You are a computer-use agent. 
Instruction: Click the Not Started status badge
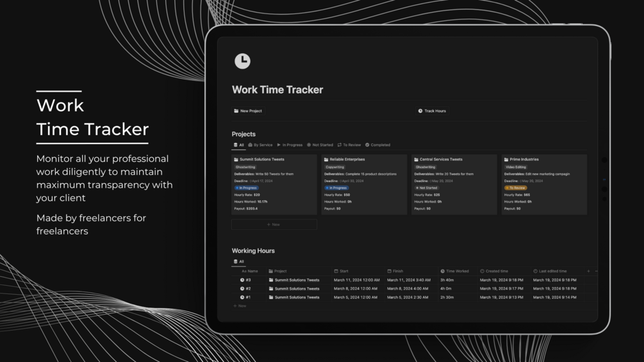426,188
